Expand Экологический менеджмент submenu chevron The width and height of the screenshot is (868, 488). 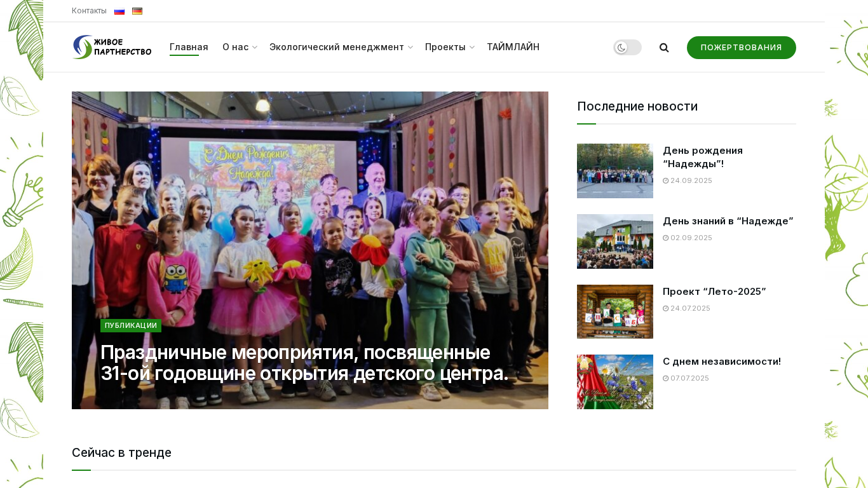click(x=410, y=48)
